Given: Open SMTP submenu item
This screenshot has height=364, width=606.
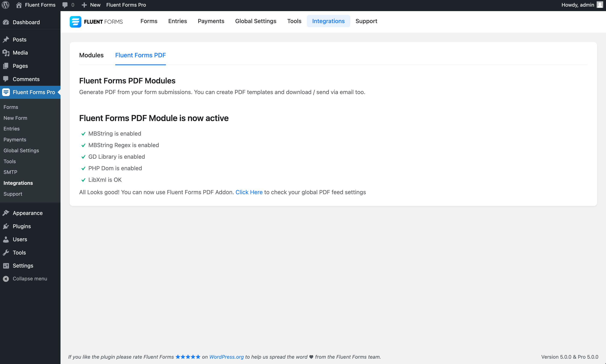Looking at the screenshot, I should pos(10,172).
